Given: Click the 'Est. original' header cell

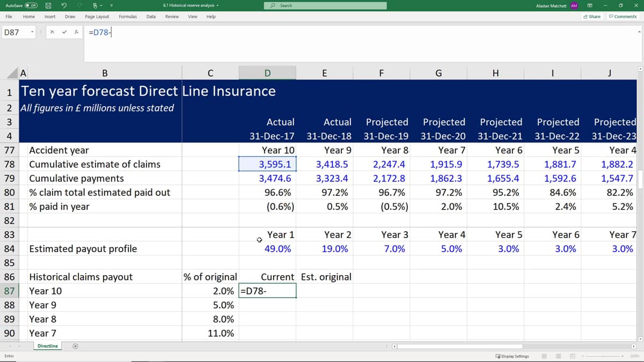Looking at the screenshot, I should coord(324,277).
